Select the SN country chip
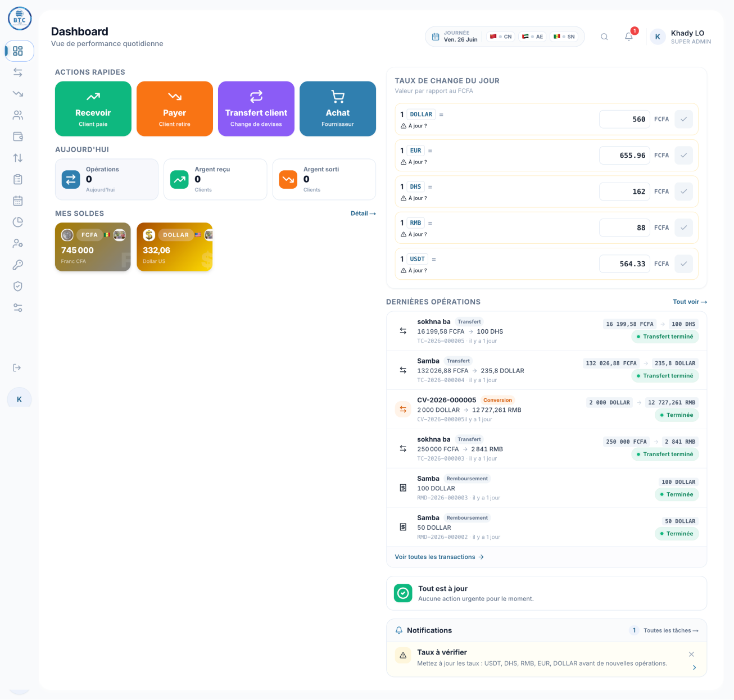The width and height of the screenshot is (734, 700). click(564, 37)
